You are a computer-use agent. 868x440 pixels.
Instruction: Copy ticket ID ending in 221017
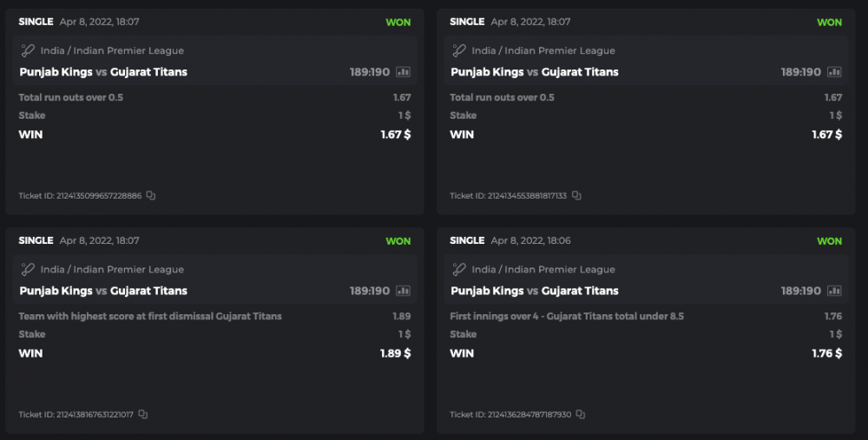point(143,415)
